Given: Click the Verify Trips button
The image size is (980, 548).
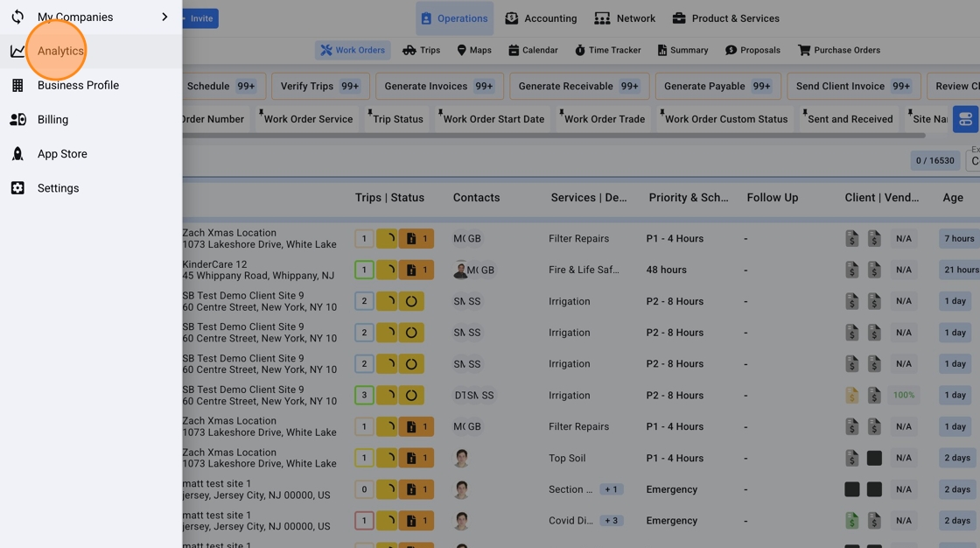Looking at the screenshot, I should tap(320, 87).
